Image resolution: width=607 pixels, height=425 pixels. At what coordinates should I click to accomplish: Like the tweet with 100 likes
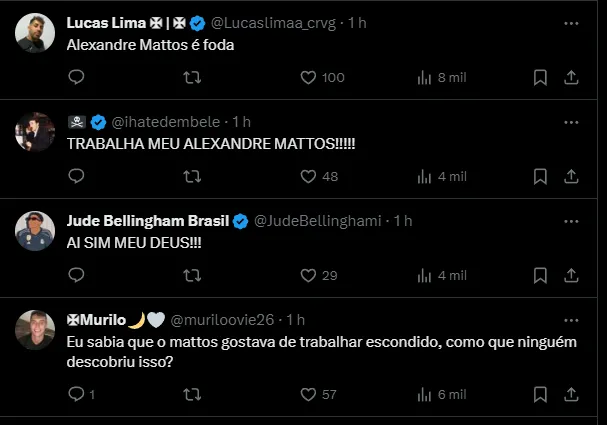pos(309,77)
